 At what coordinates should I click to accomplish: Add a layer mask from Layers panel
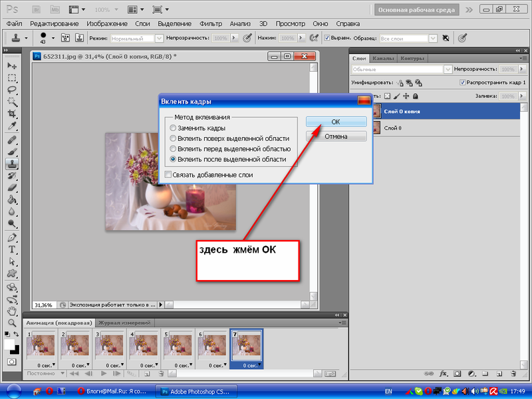click(458, 374)
